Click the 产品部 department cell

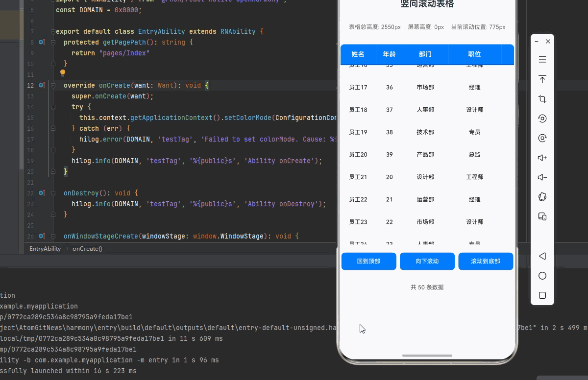point(425,155)
